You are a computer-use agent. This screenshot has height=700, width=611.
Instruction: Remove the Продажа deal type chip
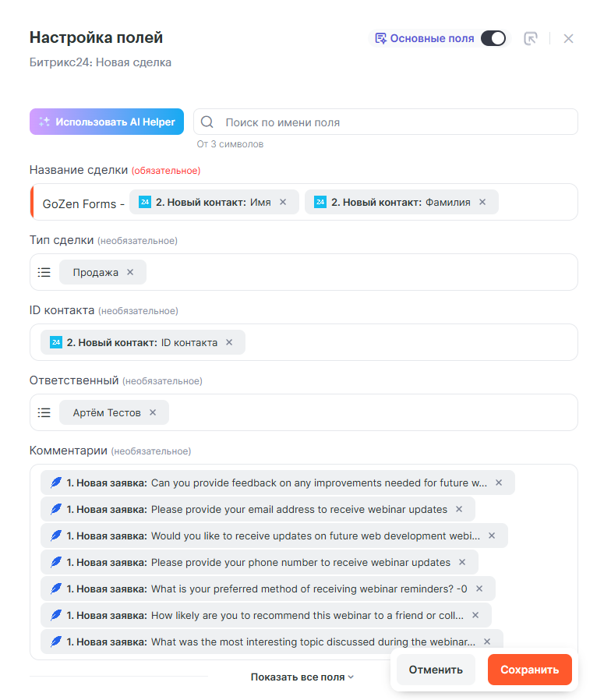(130, 272)
